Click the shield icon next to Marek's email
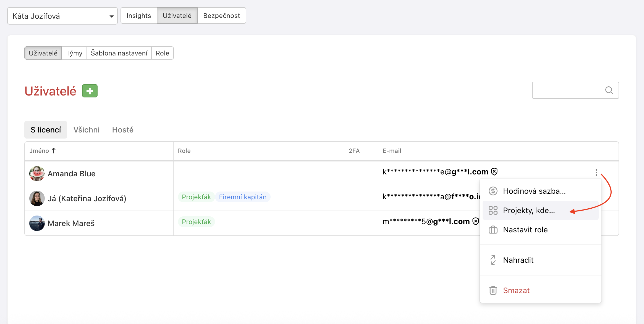Image resolution: width=644 pixels, height=324 pixels. coord(475,221)
